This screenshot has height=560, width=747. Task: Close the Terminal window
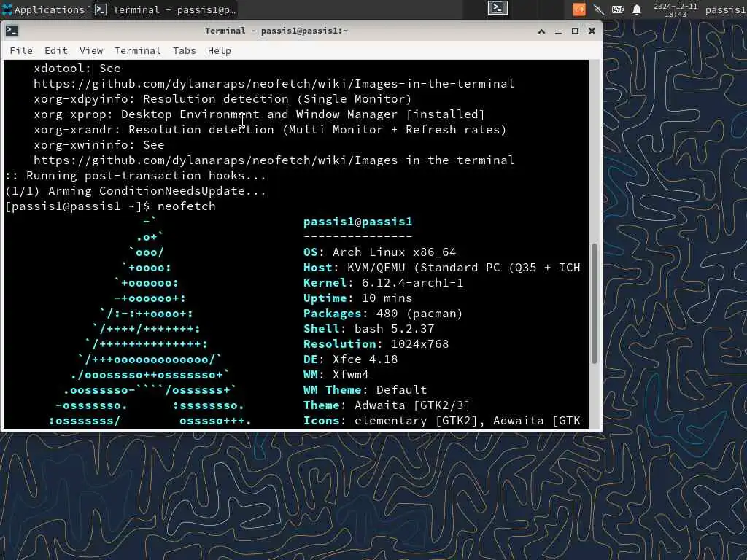[592, 31]
